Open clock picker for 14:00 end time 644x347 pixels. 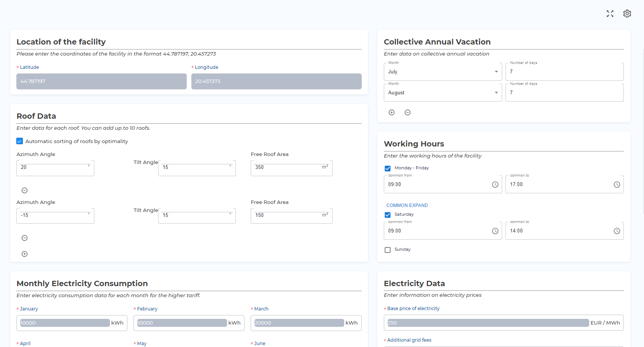617,231
